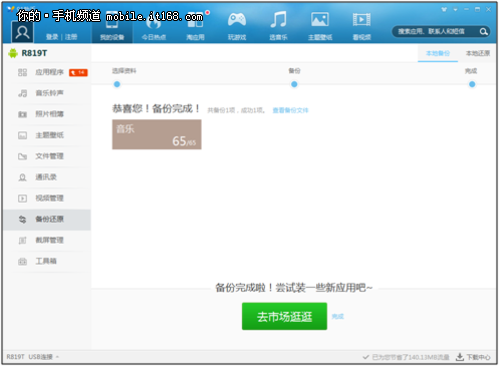Click the 登录 login link
This screenshot has width=500, height=366.
click(52, 37)
